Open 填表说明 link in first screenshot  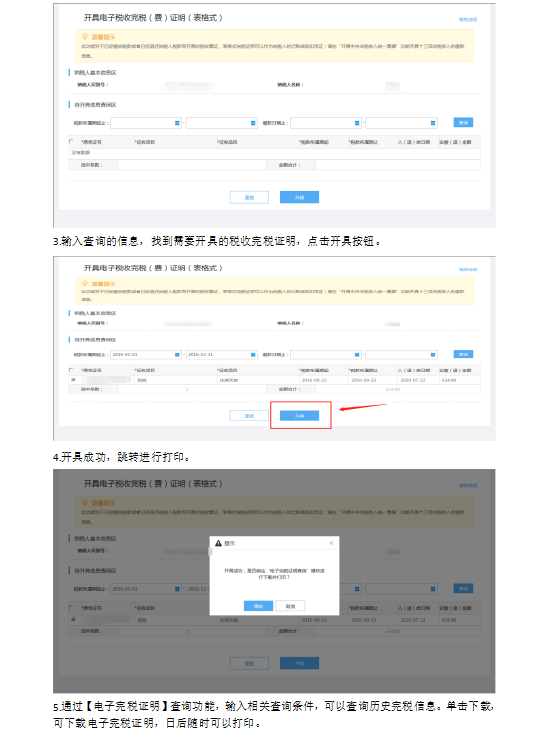point(468,19)
